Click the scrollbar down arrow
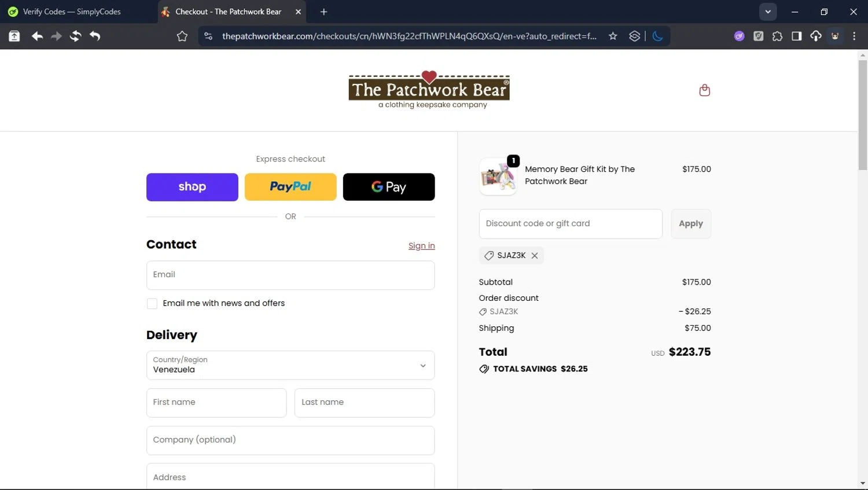This screenshot has width=868, height=490. tap(863, 484)
